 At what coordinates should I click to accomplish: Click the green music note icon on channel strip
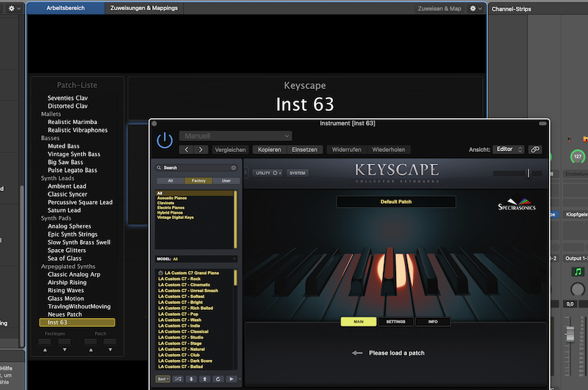point(578,272)
